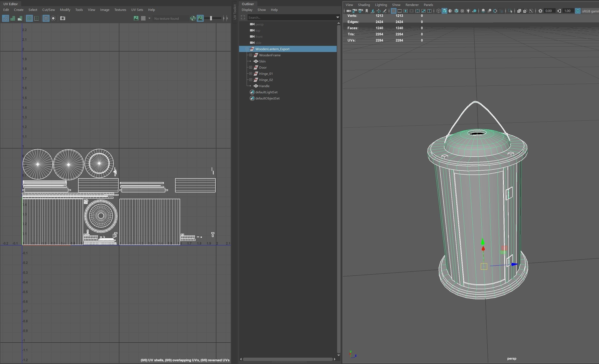Toggle display image icon in UV Editor
Viewport: 599px width, 364px height.
136,18
